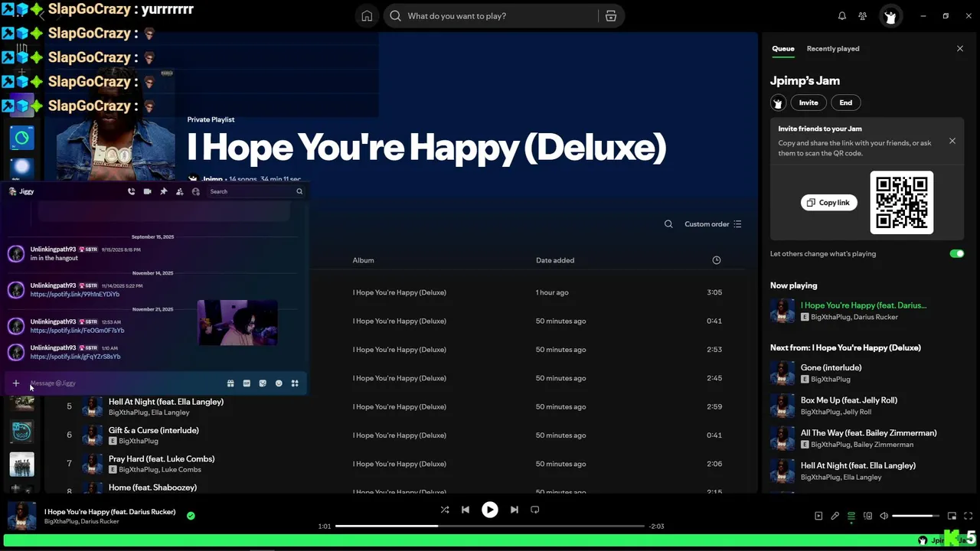Close the Queue side panel
The image size is (980, 551).
click(960, 48)
